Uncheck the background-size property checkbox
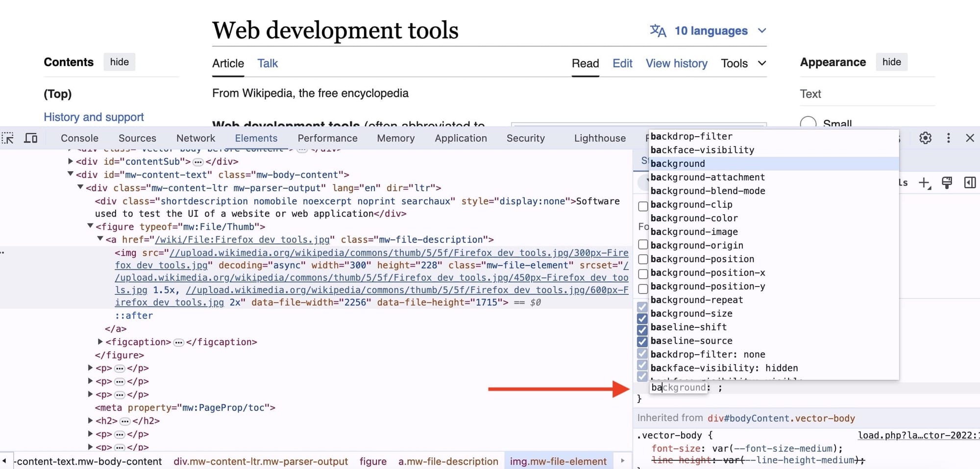 point(642,319)
